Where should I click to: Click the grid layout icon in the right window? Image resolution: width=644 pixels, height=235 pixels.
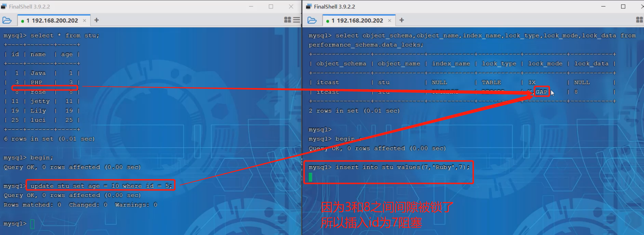click(x=639, y=20)
